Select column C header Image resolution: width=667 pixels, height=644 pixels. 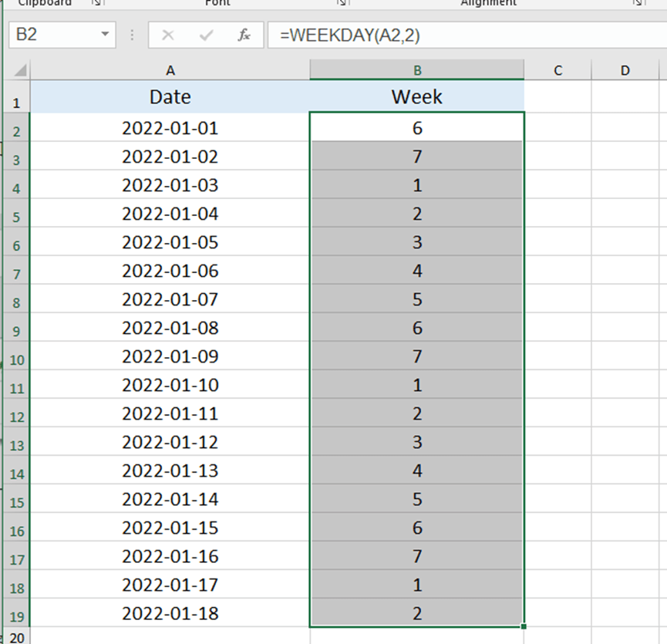coord(558,70)
